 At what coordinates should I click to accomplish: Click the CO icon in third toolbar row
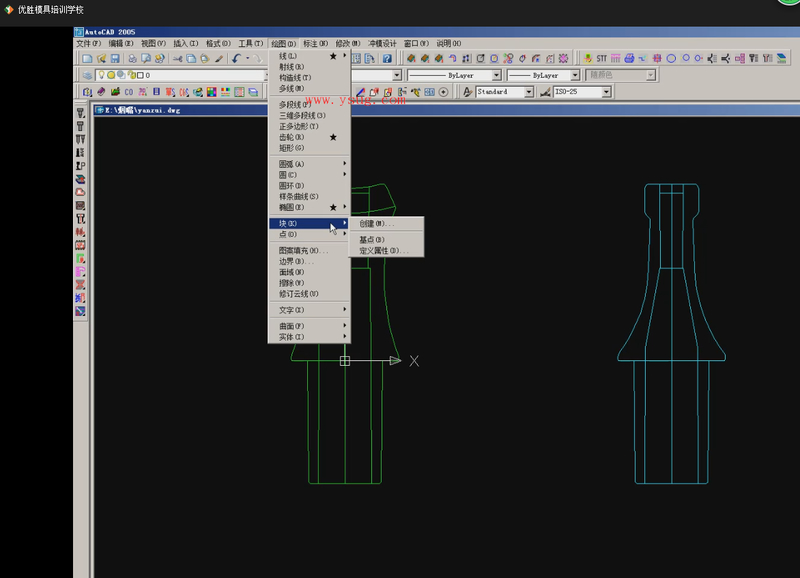click(x=129, y=92)
